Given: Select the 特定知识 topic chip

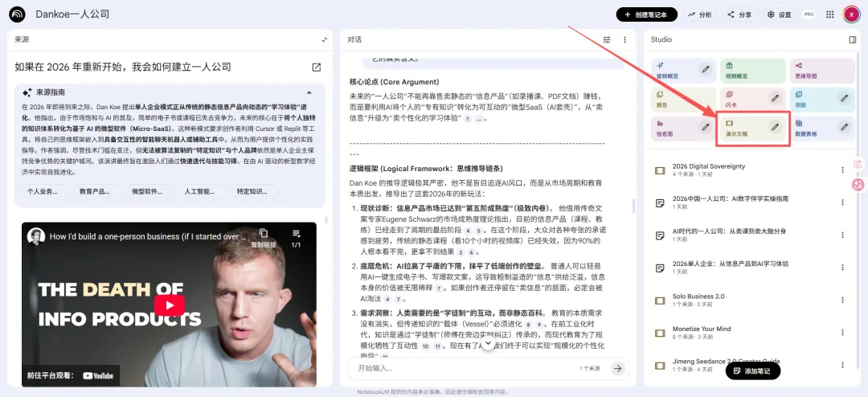Looking at the screenshot, I should [x=256, y=191].
